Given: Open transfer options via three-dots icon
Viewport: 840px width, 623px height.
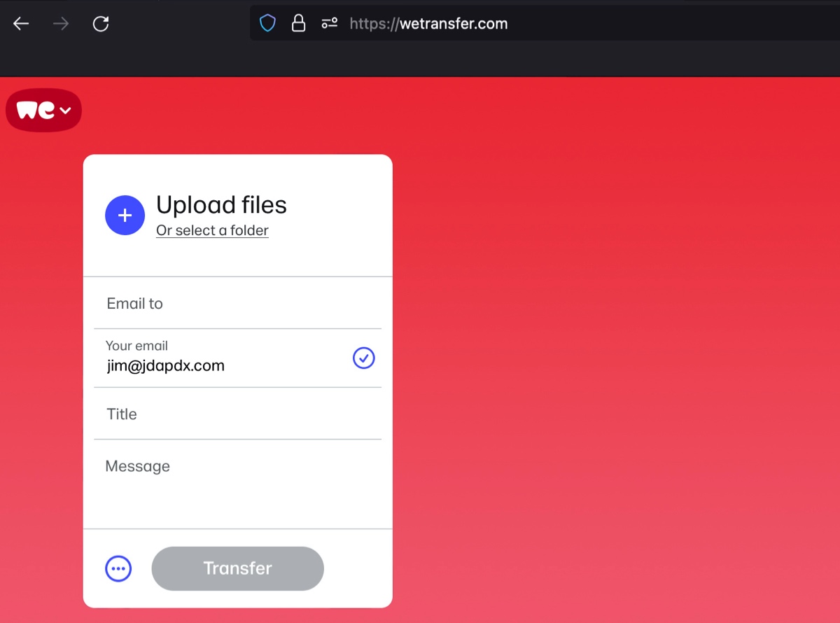Looking at the screenshot, I should coord(118,568).
